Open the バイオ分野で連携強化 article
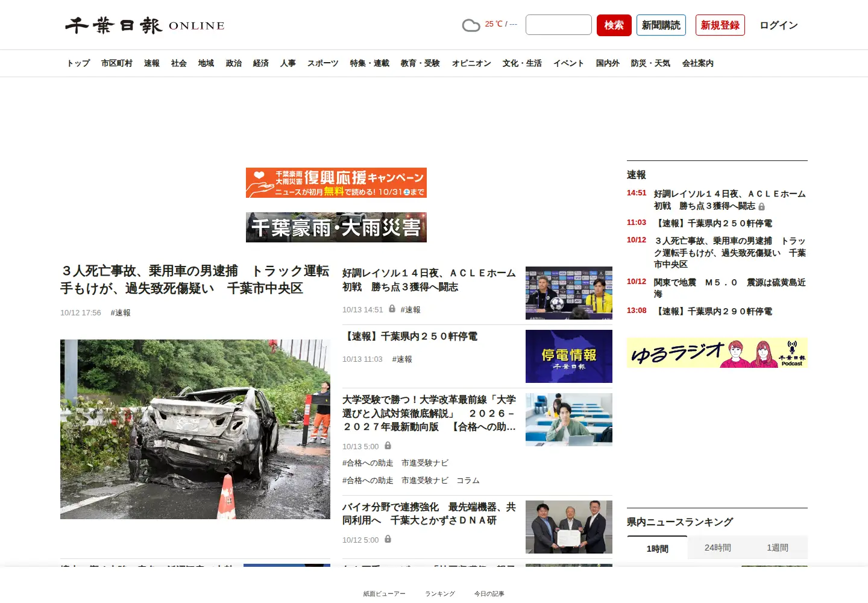 [x=429, y=514]
